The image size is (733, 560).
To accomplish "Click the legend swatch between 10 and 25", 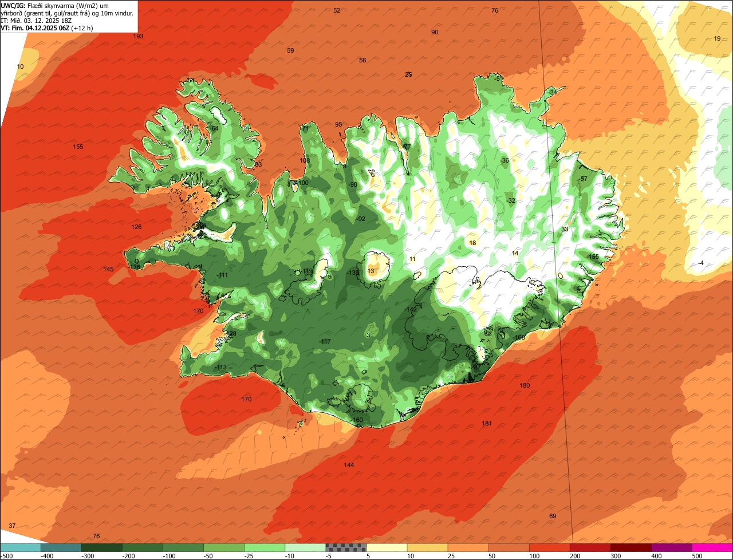I will pyautogui.click(x=427, y=547).
